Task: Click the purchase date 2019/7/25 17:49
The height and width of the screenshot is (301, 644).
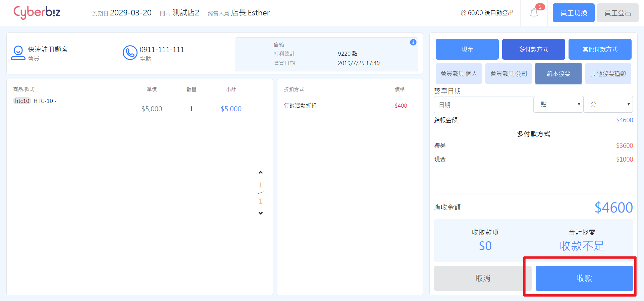Action: [x=359, y=63]
